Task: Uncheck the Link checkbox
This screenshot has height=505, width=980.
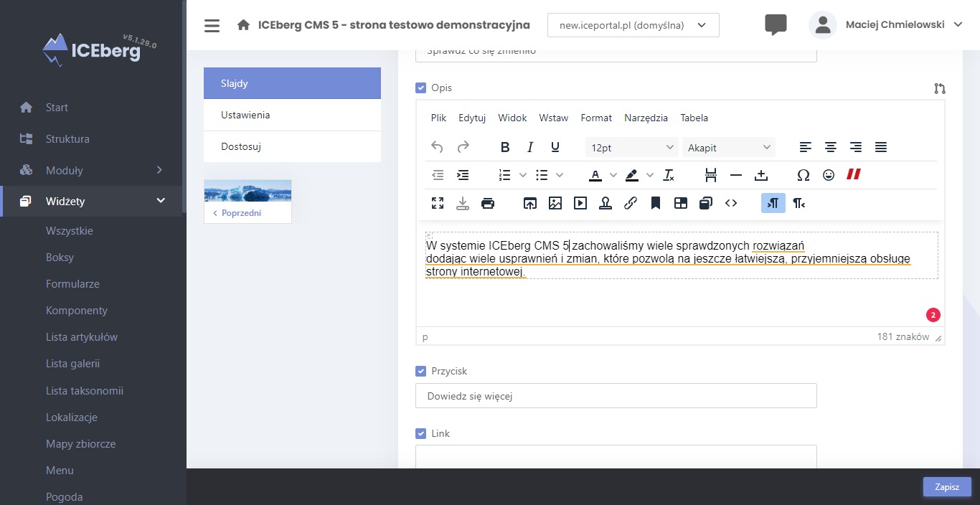Action: (x=421, y=433)
